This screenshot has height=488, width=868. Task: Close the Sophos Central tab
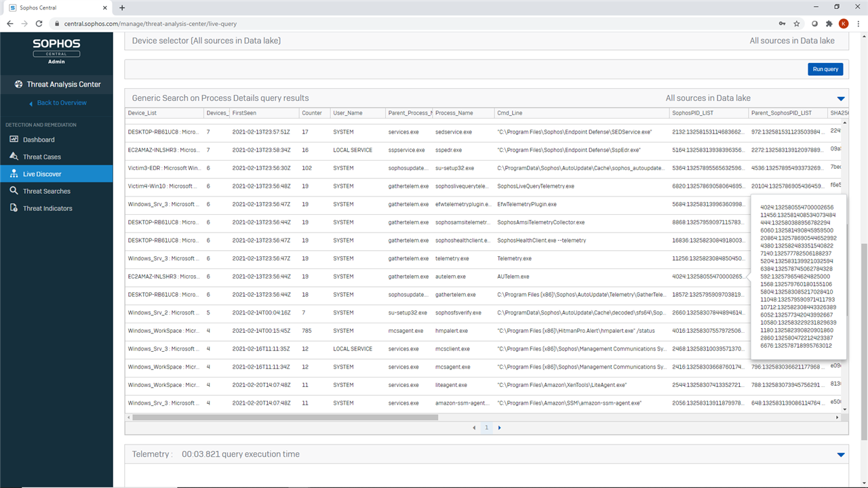(106, 7)
